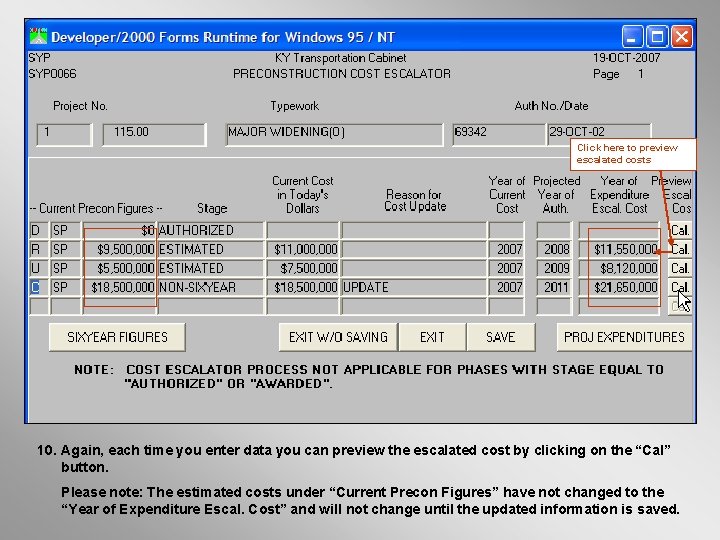
Task: Click projected auth year 2009
Action: click(554, 268)
